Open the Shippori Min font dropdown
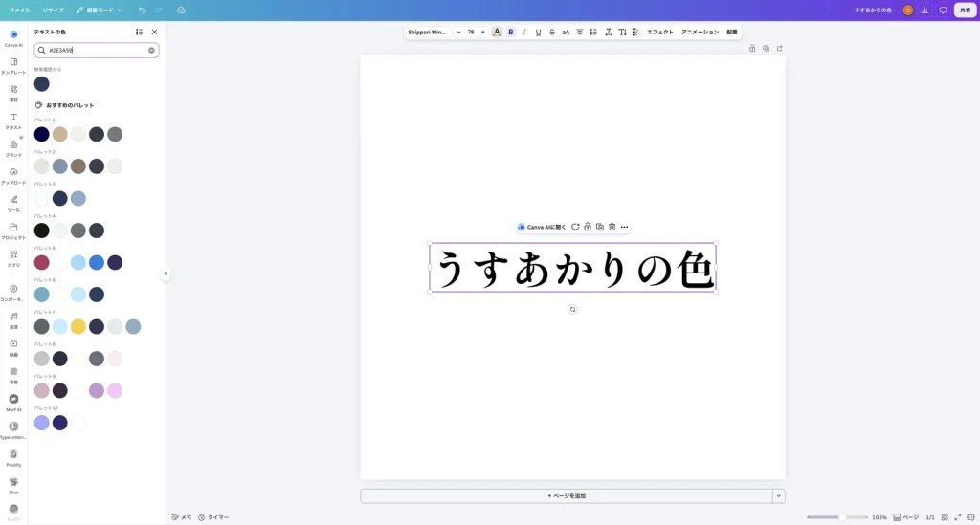 [x=427, y=32]
